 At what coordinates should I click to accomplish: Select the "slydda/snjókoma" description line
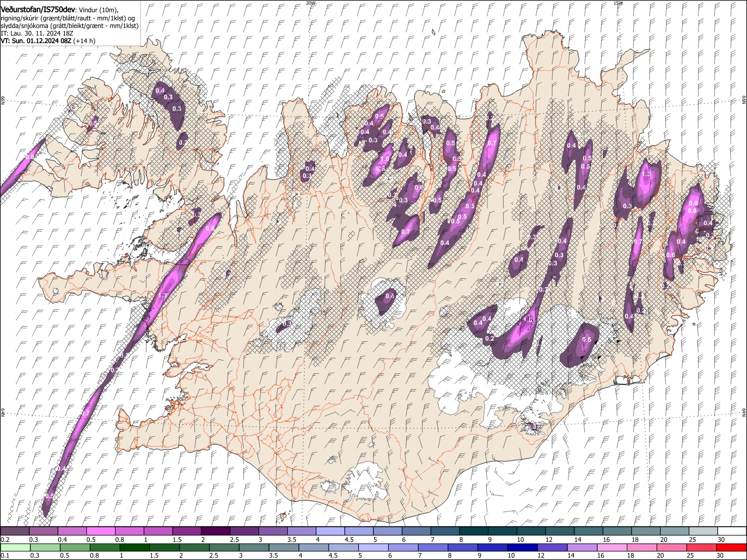pos(69,26)
